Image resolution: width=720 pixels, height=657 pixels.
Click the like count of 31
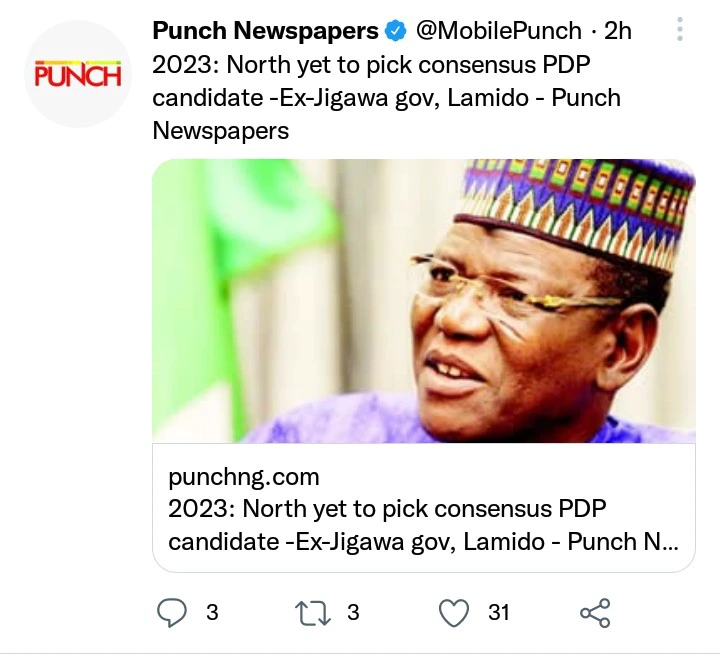(x=499, y=612)
